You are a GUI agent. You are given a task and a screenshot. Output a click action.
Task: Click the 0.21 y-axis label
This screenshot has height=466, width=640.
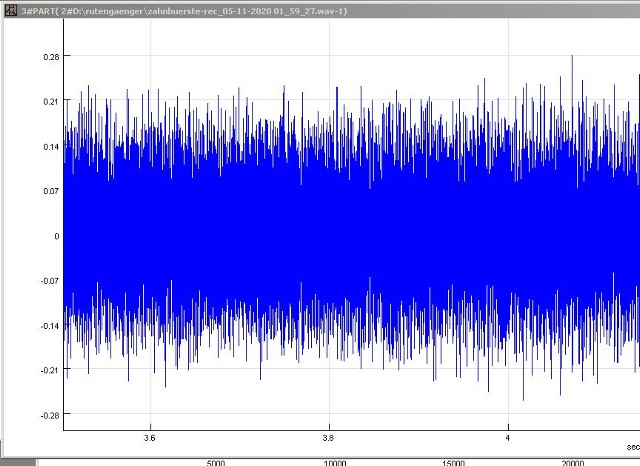(x=51, y=102)
